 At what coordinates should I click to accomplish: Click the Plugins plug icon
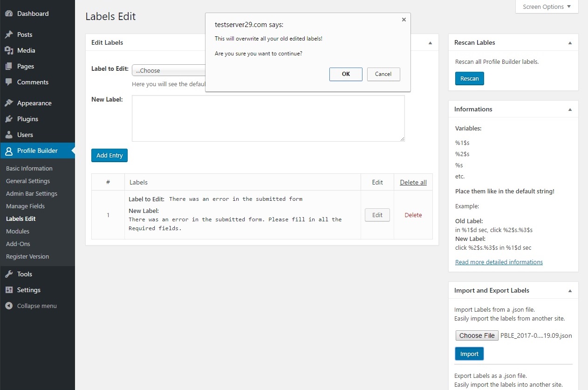9,119
